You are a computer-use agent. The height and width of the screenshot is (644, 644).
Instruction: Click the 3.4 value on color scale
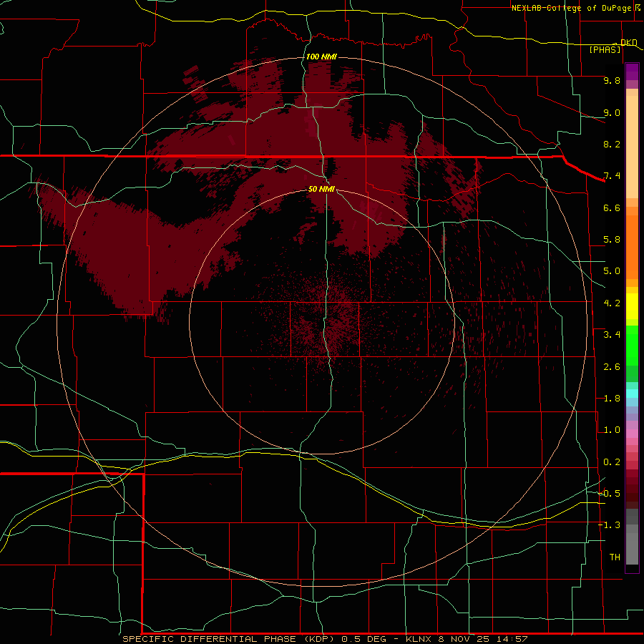612,335
